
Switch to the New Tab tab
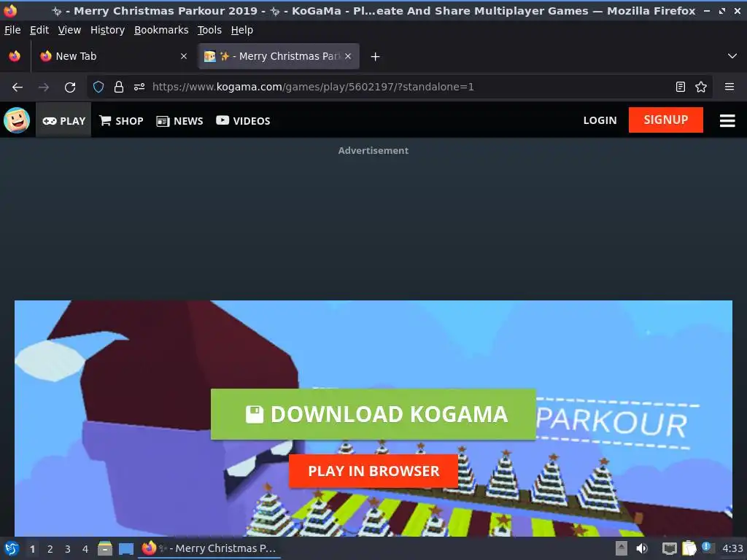point(113,56)
